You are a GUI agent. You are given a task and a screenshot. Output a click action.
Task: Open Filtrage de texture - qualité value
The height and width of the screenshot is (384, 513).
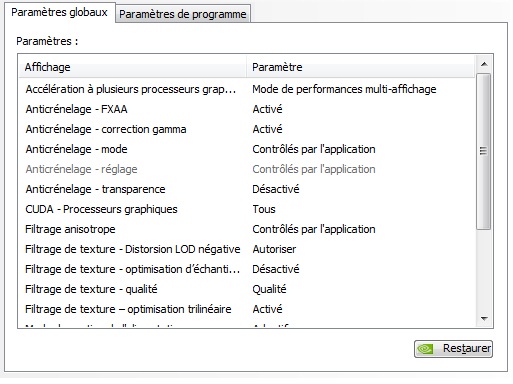269,289
